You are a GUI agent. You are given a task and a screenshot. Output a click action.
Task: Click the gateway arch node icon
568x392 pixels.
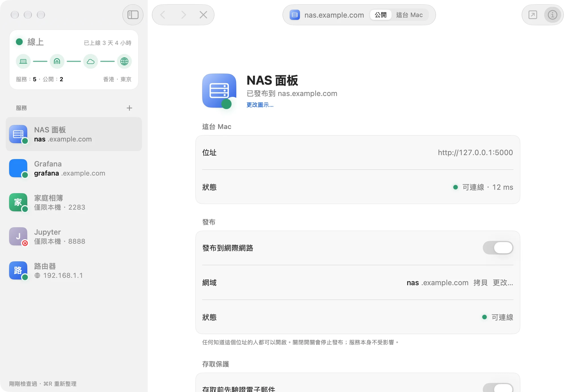(x=57, y=61)
